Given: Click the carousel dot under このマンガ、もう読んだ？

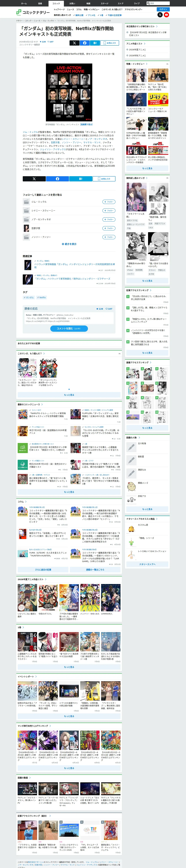Looking at the screenshot, I should click(x=69, y=389).
